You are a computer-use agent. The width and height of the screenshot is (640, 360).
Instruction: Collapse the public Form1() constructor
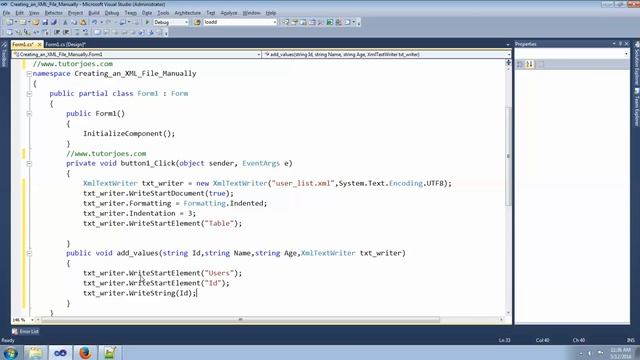point(29,114)
